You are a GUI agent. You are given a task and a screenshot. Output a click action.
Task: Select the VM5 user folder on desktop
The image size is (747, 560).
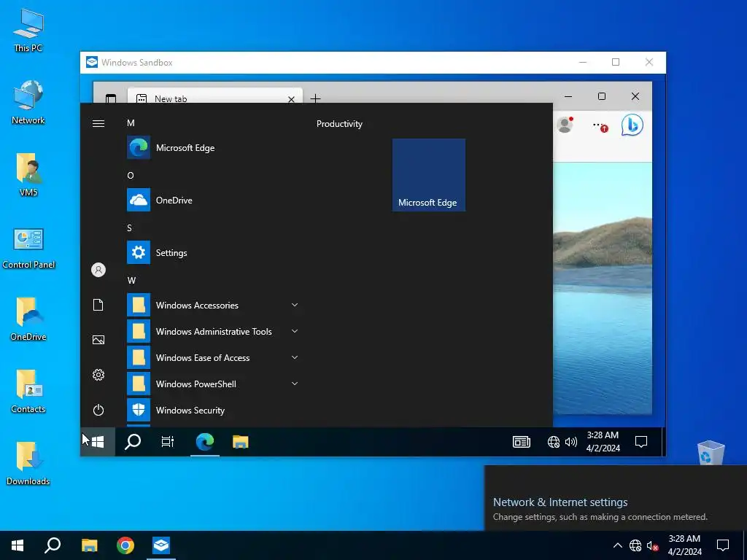click(28, 174)
